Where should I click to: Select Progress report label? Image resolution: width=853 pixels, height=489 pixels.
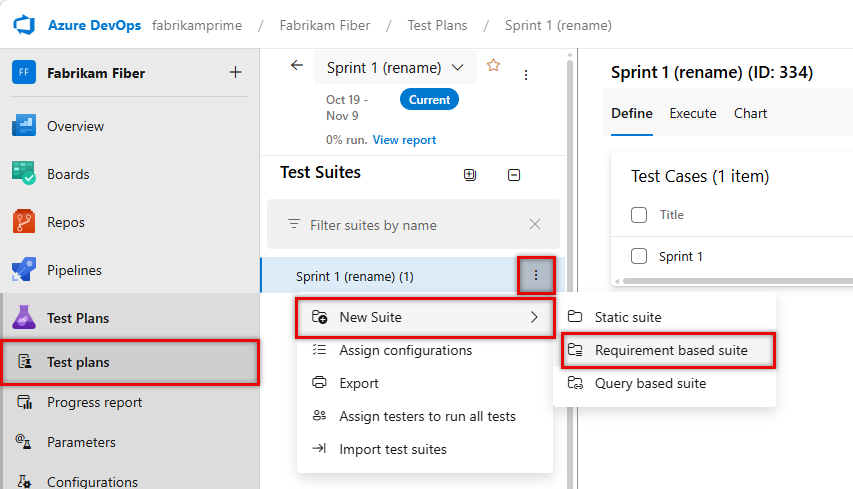94,403
